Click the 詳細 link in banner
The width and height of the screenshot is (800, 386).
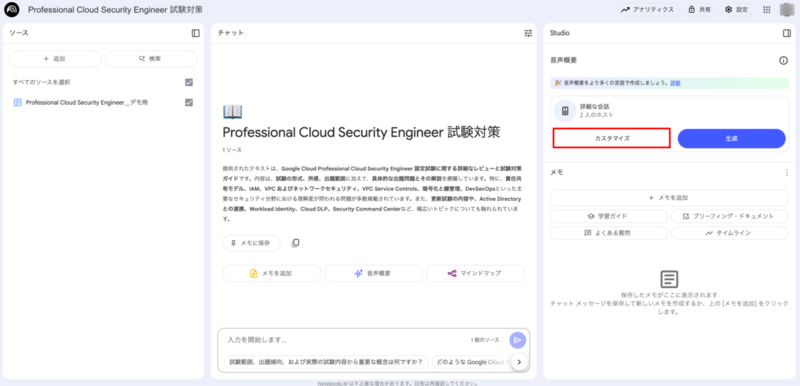coord(675,83)
